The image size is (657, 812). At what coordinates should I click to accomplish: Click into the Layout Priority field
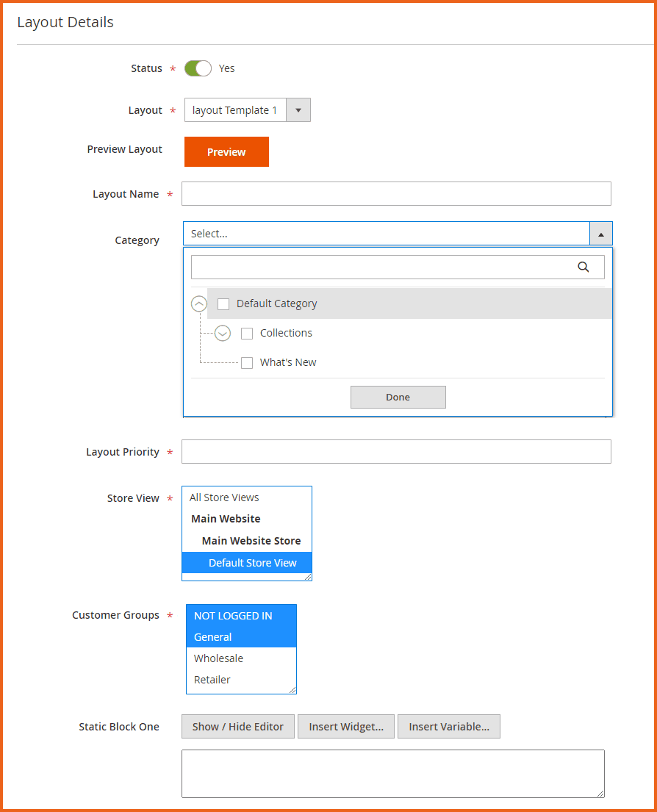tap(396, 452)
